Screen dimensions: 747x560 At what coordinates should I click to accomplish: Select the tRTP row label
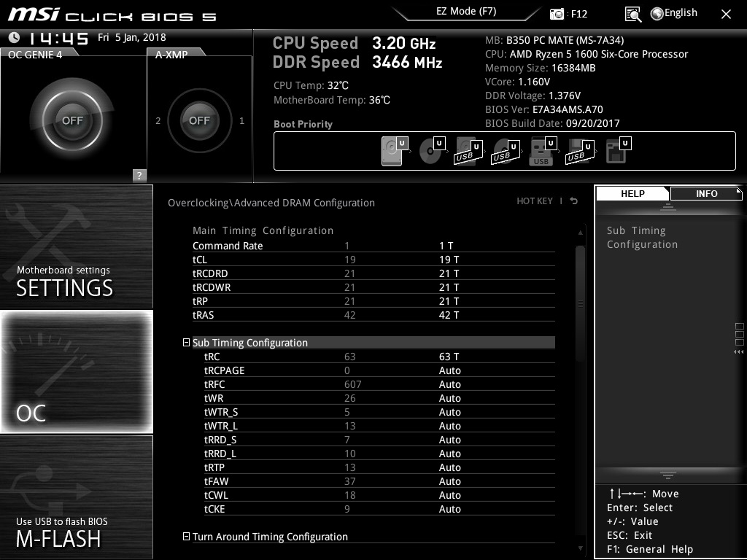pos(214,467)
